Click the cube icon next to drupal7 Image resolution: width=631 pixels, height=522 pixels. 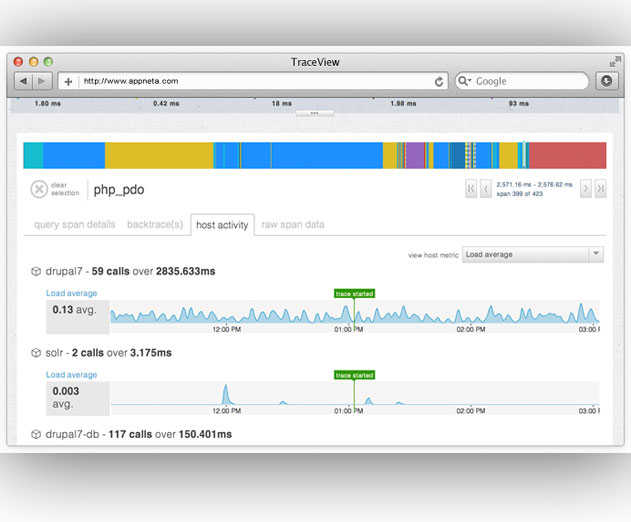36,271
